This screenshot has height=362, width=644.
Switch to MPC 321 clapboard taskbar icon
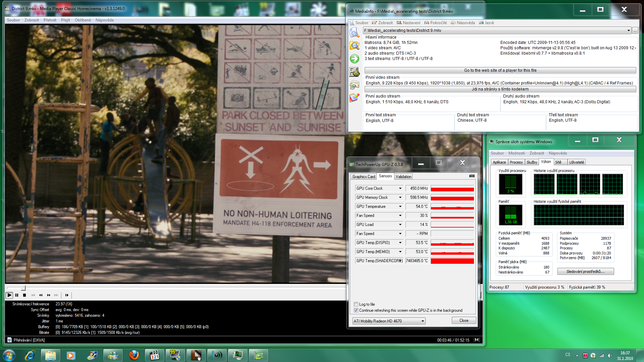(155, 355)
